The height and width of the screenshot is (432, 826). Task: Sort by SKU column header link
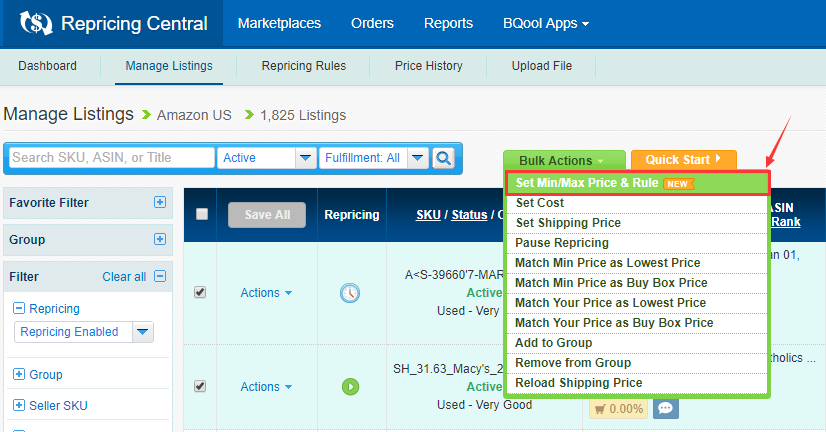click(x=428, y=215)
